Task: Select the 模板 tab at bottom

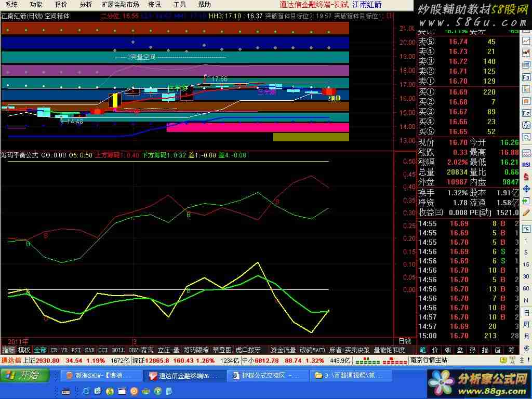Action: tap(24, 350)
